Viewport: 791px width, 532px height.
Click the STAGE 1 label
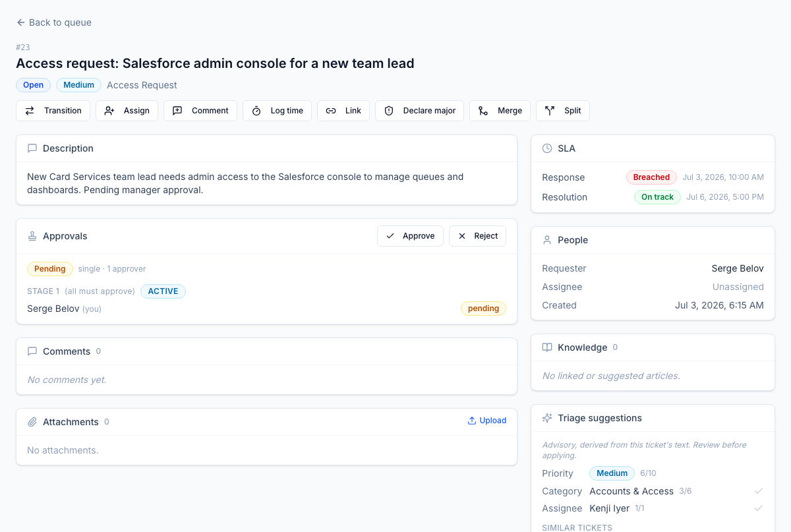coord(43,291)
